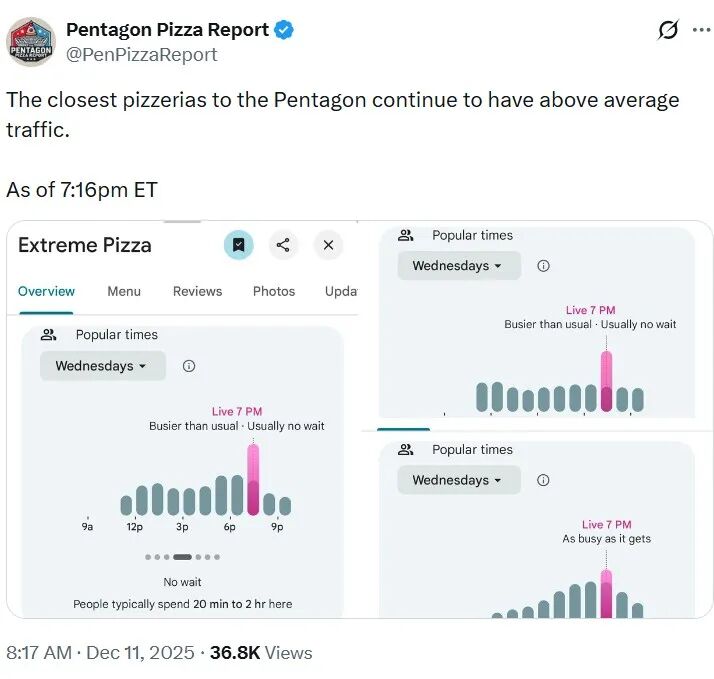Screen dimensions: 714x679
Task: Switch to the Reviews tab
Action: (x=197, y=291)
